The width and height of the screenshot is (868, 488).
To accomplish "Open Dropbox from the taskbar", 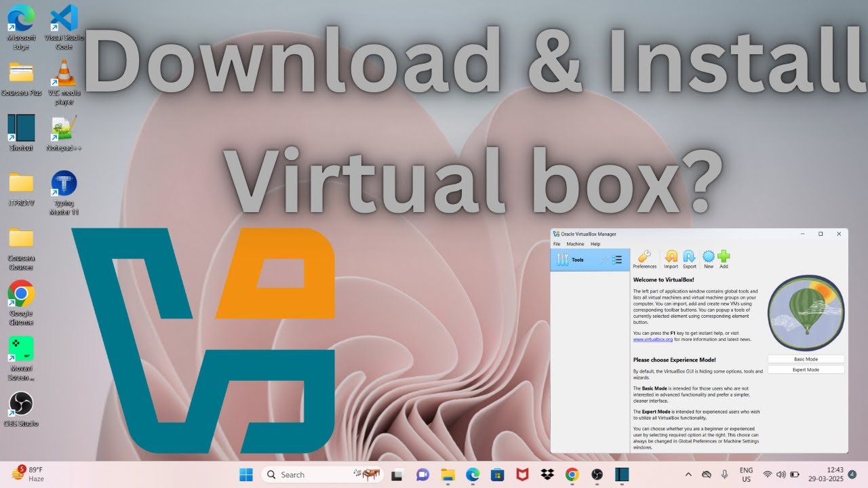I will click(x=547, y=474).
